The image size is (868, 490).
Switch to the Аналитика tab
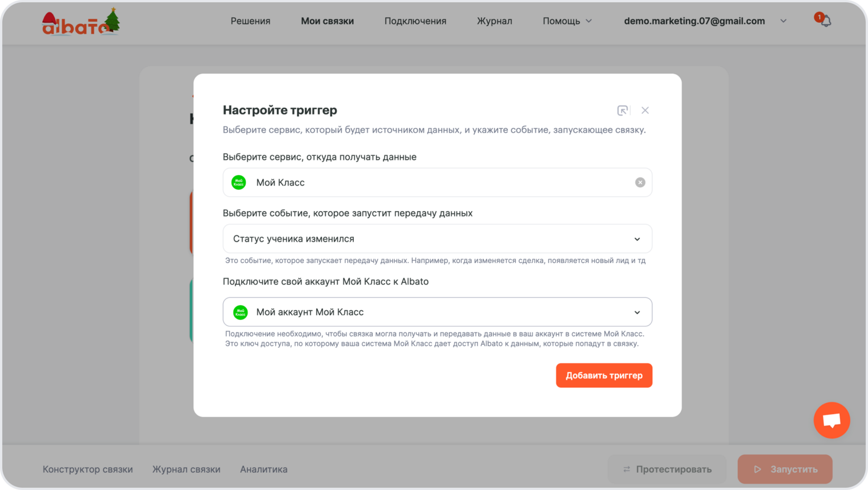(264, 469)
